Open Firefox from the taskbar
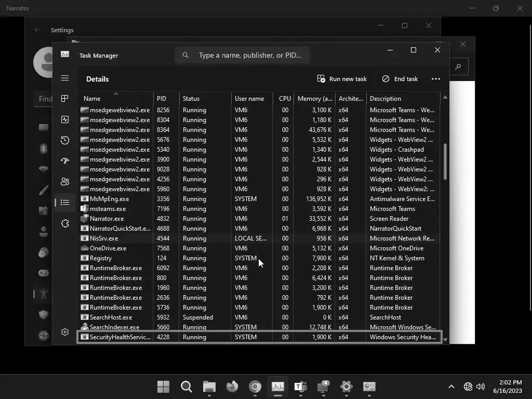Image resolution: width=532 pixels, height=399 pixels. click(x=232, y=387)
